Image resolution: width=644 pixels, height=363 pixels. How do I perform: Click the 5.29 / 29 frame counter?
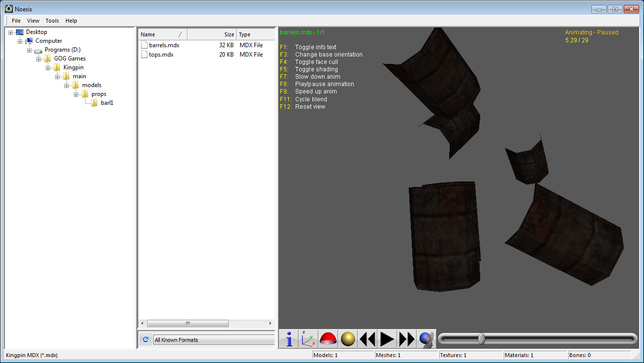[x=577, y=40]
